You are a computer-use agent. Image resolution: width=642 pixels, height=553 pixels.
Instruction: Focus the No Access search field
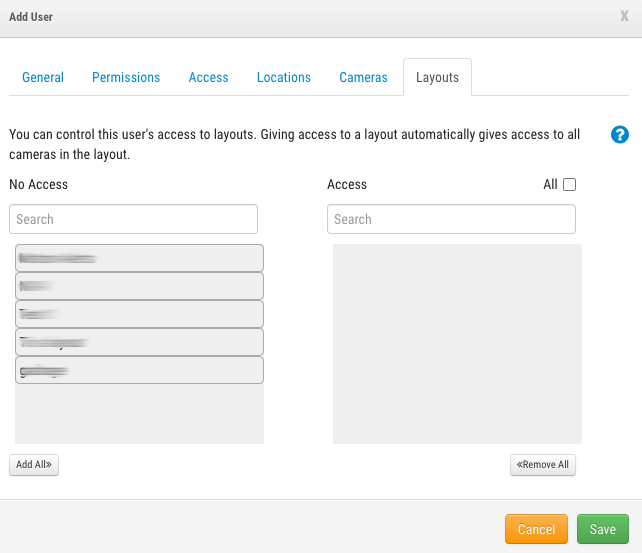point(134,219)
